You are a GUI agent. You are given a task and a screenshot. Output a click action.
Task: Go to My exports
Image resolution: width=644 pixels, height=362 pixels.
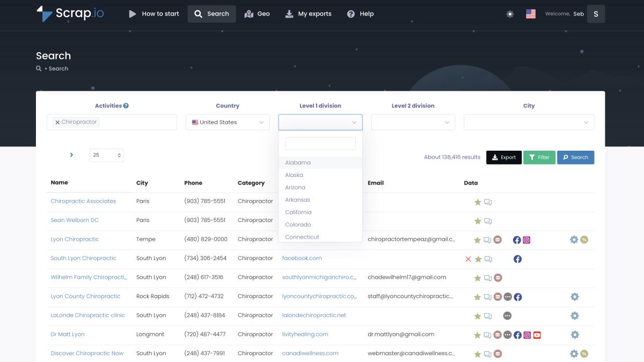pos(308,14)
